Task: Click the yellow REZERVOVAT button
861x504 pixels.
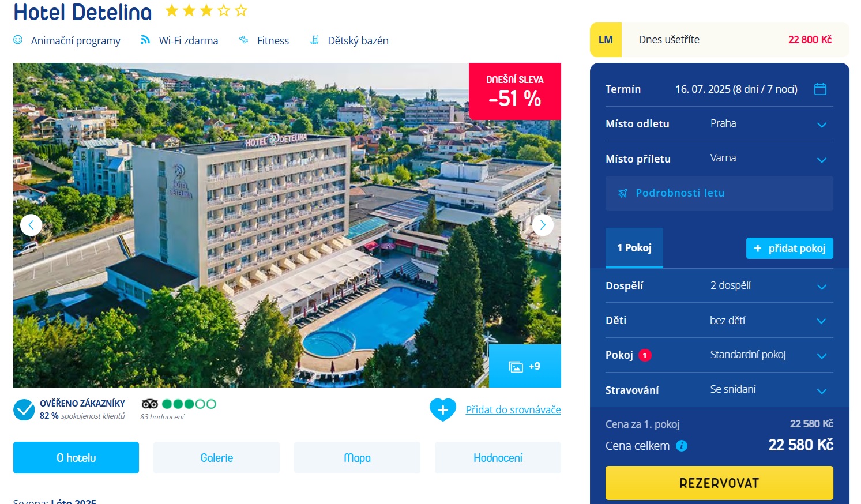Action: [719, 483]
